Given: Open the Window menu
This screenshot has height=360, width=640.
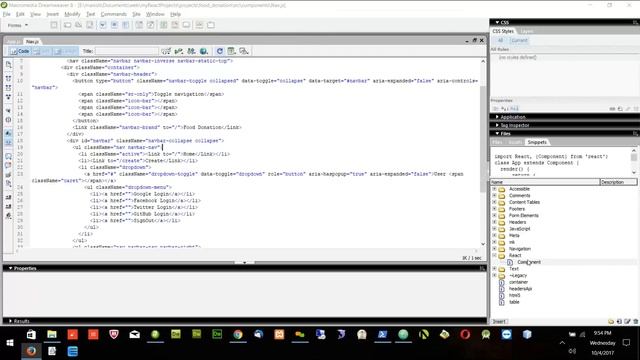Looking at the screenshot, I should [x=155, y=14].
